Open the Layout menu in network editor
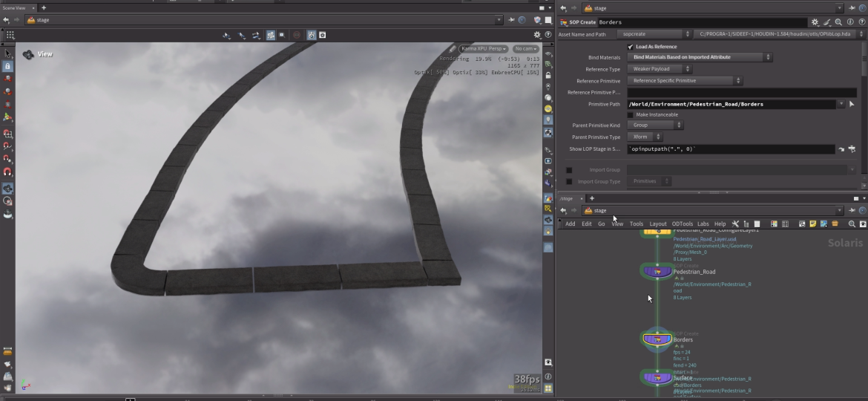The width and height of the screenshot is (868, 401). [657, 224]
